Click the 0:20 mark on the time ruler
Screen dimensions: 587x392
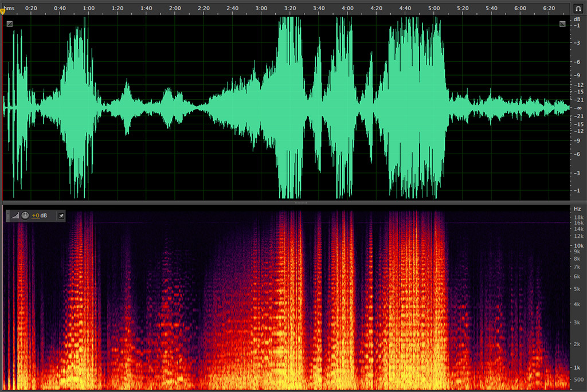click(x=31, y=8)
